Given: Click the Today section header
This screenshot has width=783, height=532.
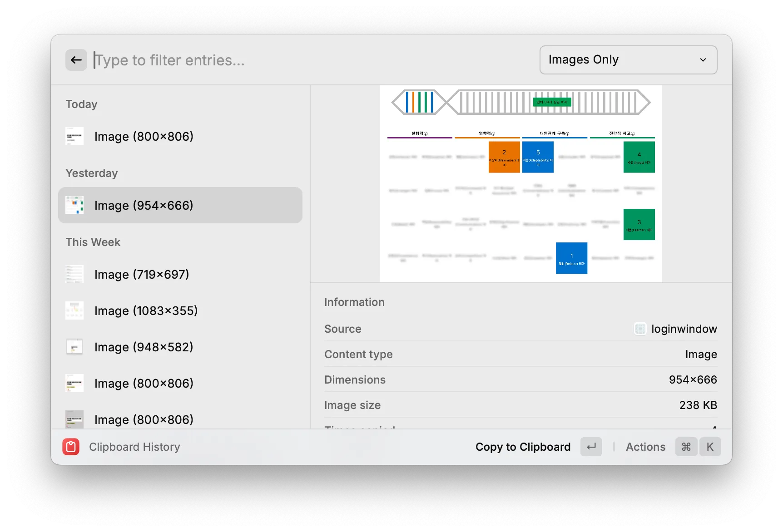Looking at the screenshot, I should tap(81, 104).
